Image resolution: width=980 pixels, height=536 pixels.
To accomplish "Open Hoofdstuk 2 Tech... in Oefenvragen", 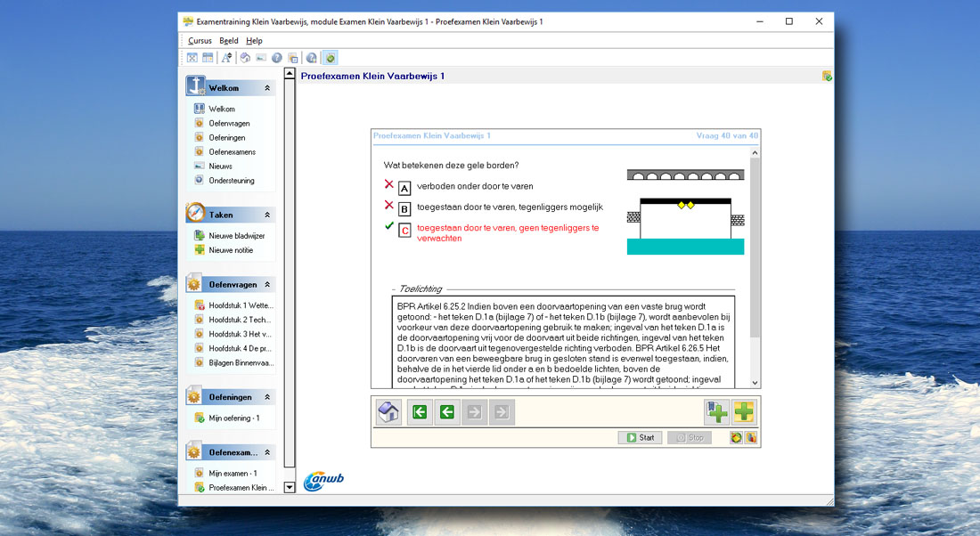I will (241, 320).
